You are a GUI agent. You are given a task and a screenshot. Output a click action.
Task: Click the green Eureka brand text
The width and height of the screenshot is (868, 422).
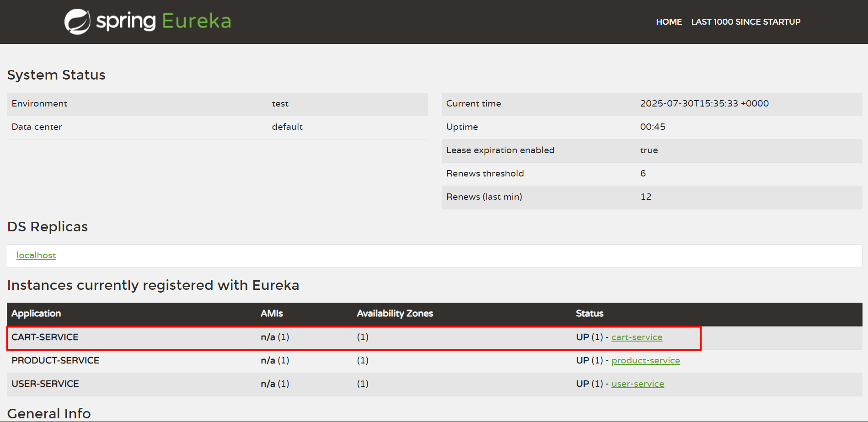196,21
